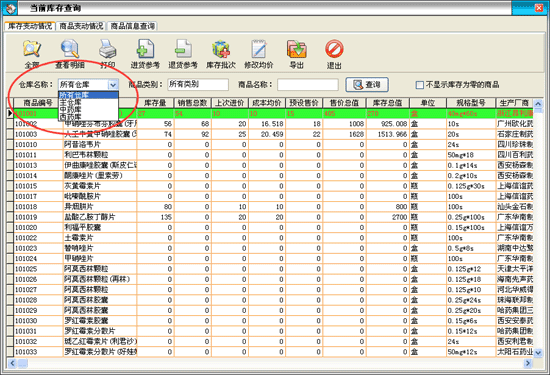Switch to 库存变动情况 tab
550x375 pixels.
[x=30, y=26]
